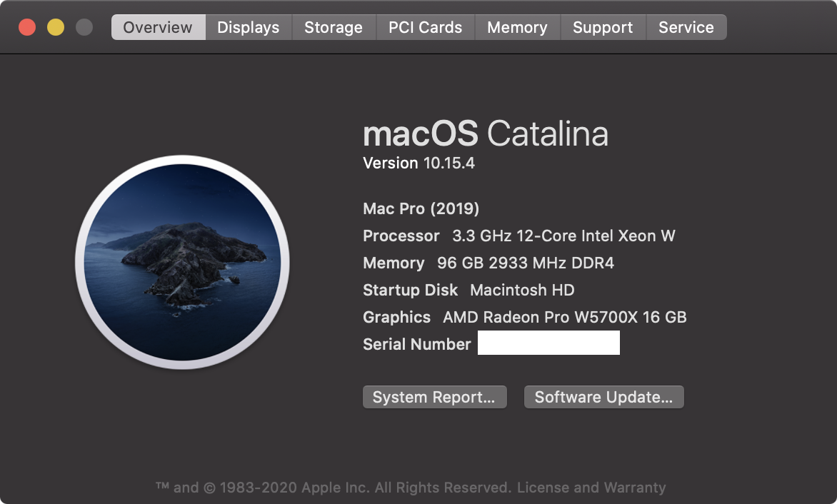Click the AMD Radeon Pro W5700X graphics line

click(525, 317)
